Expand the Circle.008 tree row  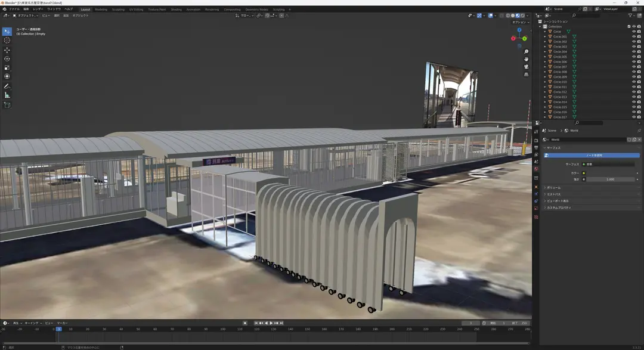(545, 72)
